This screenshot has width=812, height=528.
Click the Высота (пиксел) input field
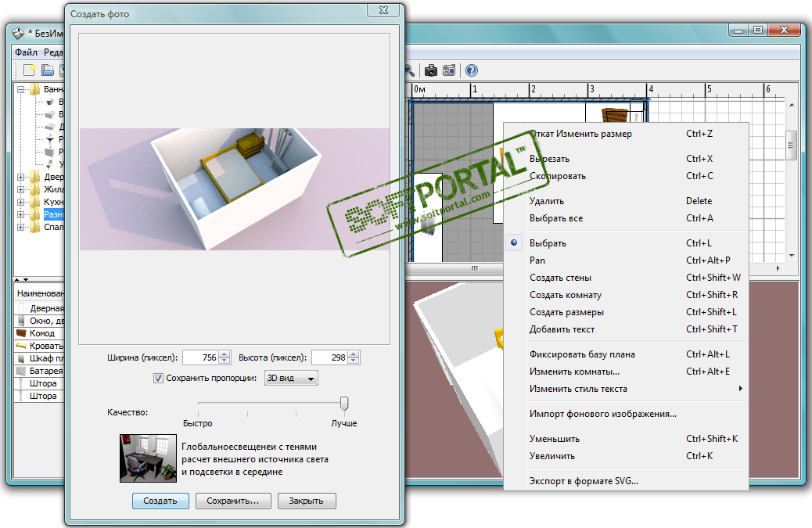click(329, 357)
